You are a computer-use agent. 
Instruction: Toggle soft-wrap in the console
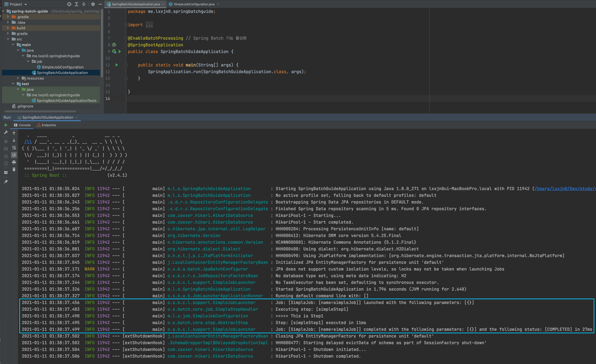point(14,148)
